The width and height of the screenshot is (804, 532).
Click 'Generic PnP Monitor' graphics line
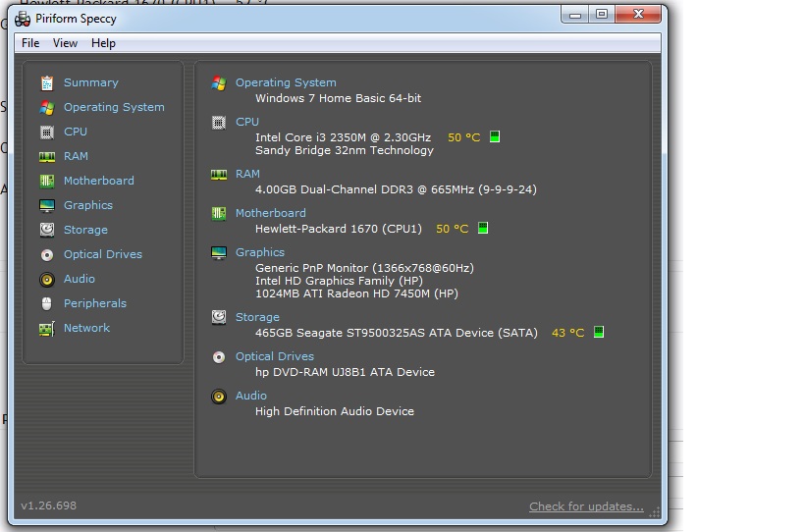tap(364, 268)
